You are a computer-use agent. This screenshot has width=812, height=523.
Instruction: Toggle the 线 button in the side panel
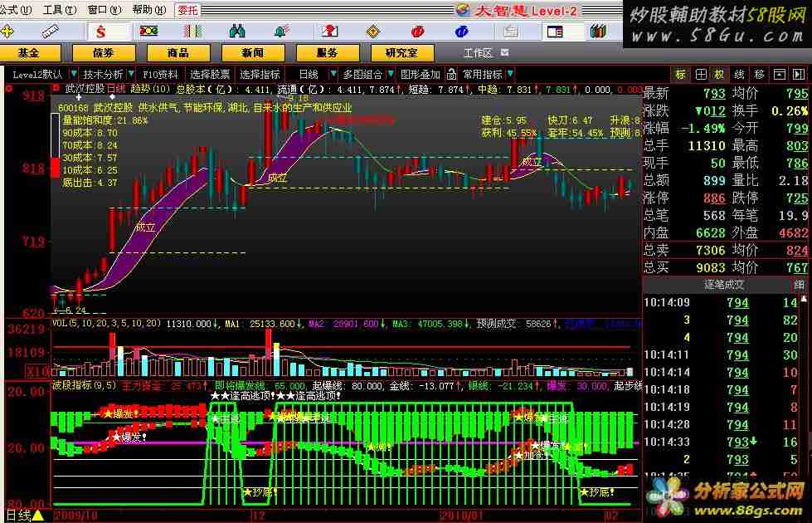739,75
